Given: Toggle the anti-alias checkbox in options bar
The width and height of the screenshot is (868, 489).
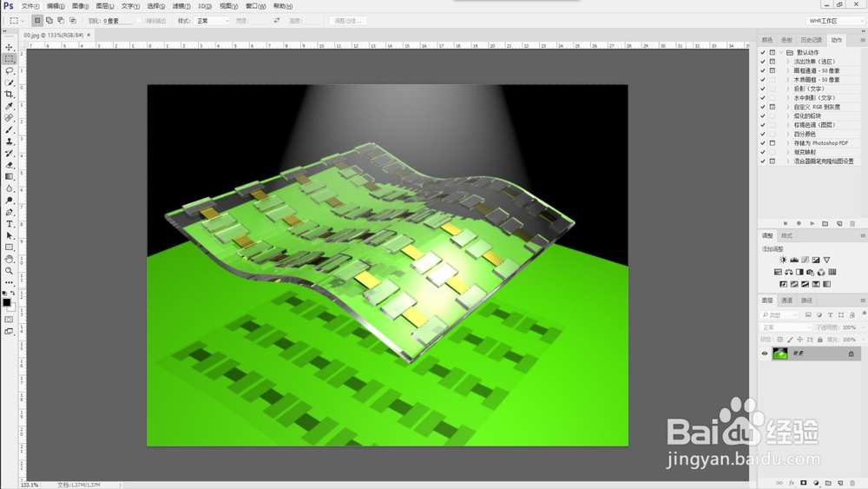Looking at the screenshot, I should click(140, 21).
